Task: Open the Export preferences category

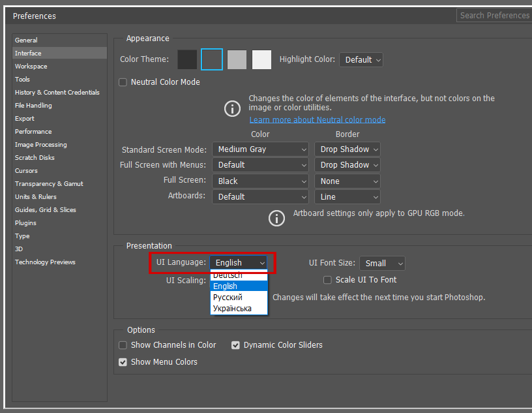Action: (60, 119)
